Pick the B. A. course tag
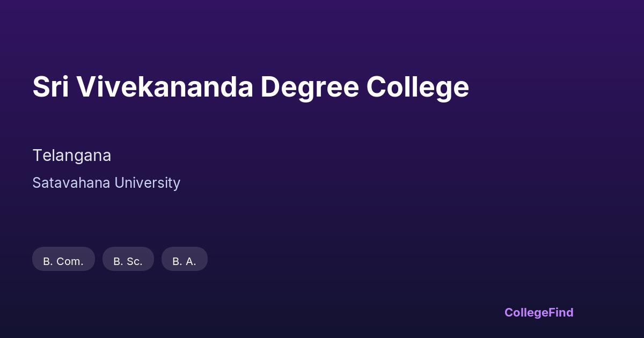644x338 pixels. point(184,261)
